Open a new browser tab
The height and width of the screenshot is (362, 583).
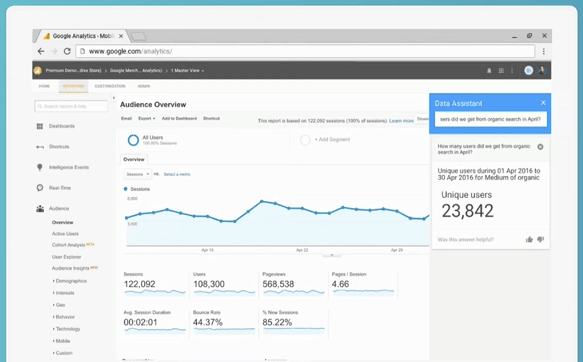138,36
